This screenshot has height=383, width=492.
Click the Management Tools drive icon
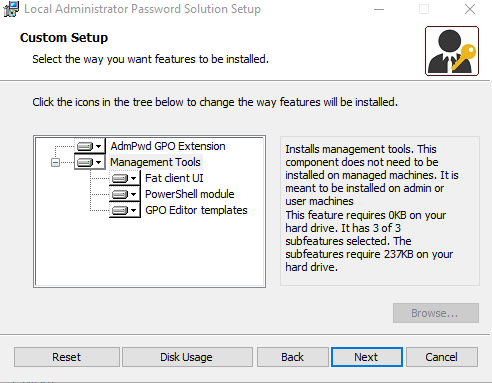[x=84, y=162]
